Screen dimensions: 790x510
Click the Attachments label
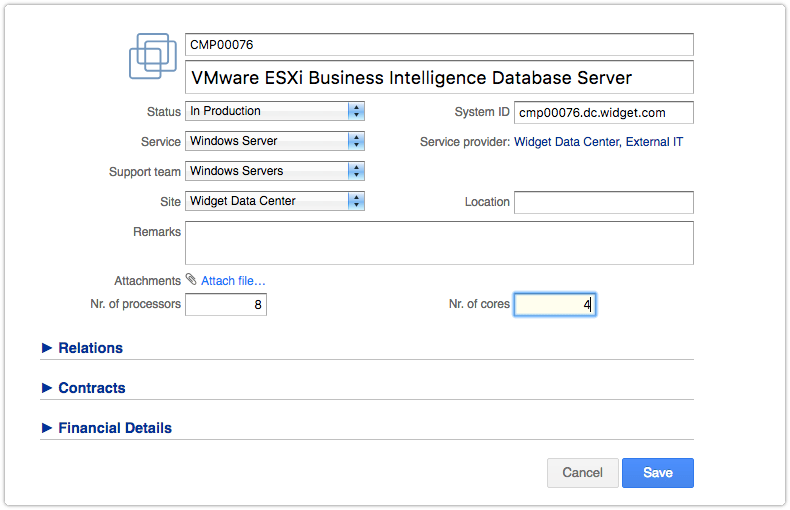pyautogui.click(x=147, y=281)
